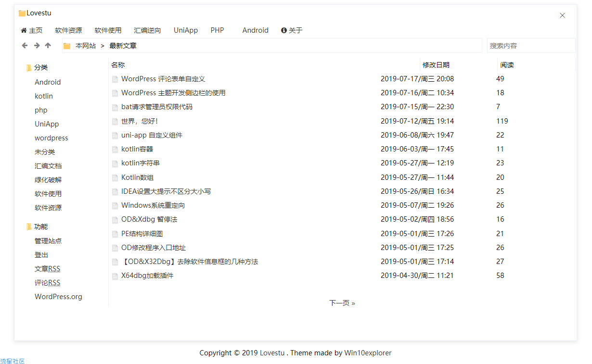This screenshot has height=364, width=592.
Task: Select php category in sidebar
Action: coord(41,110)
